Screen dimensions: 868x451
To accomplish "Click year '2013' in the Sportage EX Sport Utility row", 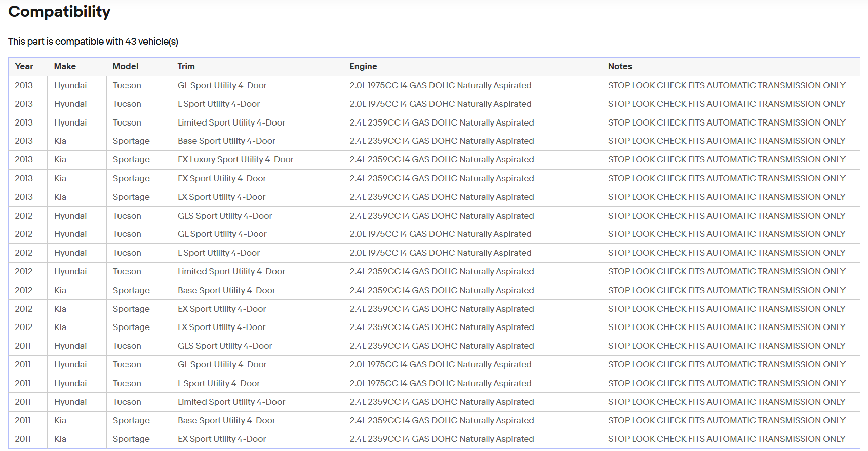I will click(x=24, y=178).
